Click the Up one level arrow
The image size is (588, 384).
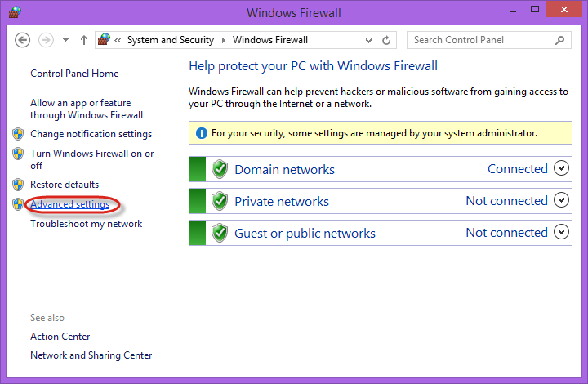click(x=83, y=40)
